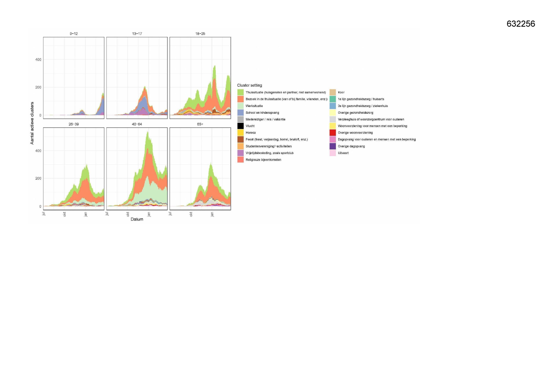Click the Datum x-axis label
The height and width of the screenshot is (392, 554).
pyautogui.click(x=137, y=219)
